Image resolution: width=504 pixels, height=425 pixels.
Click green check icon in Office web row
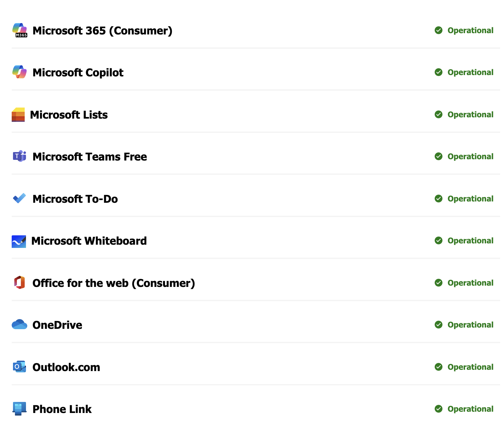click(438, 283)
